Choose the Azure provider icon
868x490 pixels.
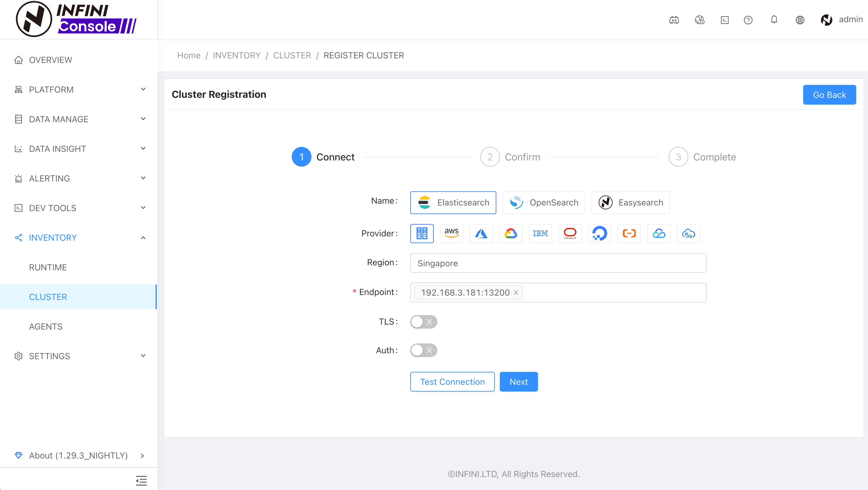(x=481, y=233)
